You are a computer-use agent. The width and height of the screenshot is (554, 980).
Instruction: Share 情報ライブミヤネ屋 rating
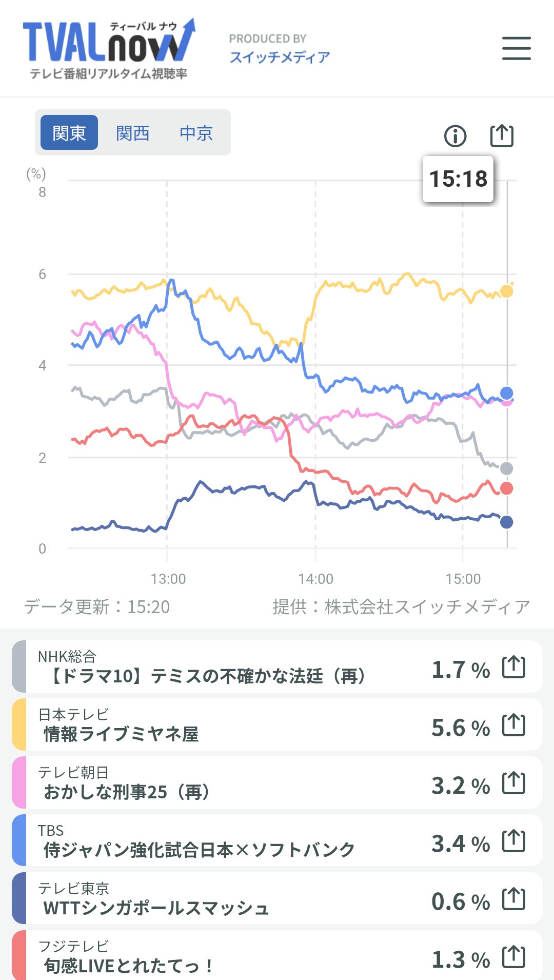tap(513, 725)
